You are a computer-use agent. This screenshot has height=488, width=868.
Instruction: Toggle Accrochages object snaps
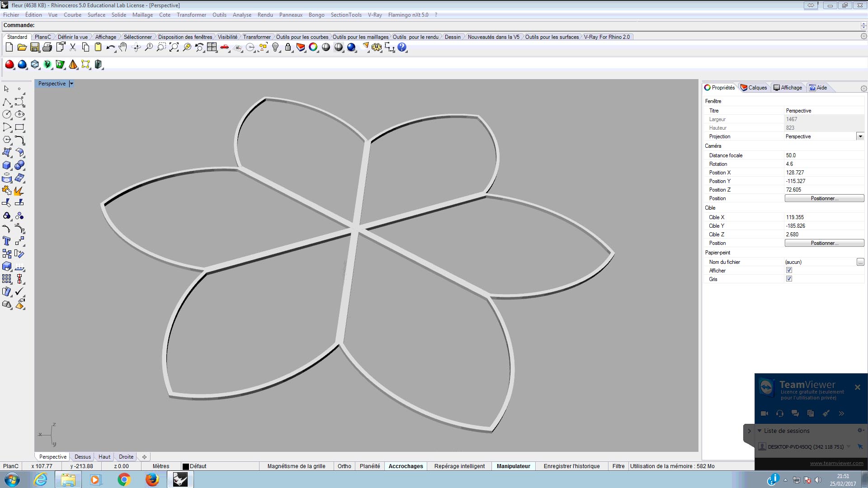click(x=406, y=466)
